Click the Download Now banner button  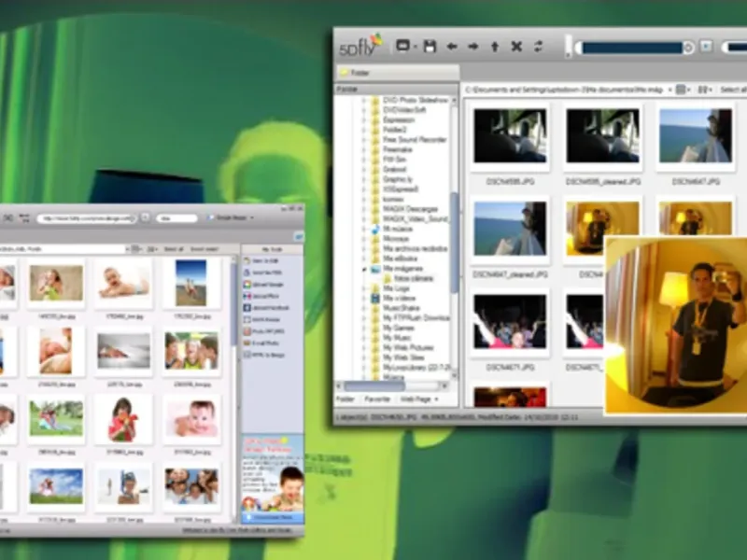273,517
